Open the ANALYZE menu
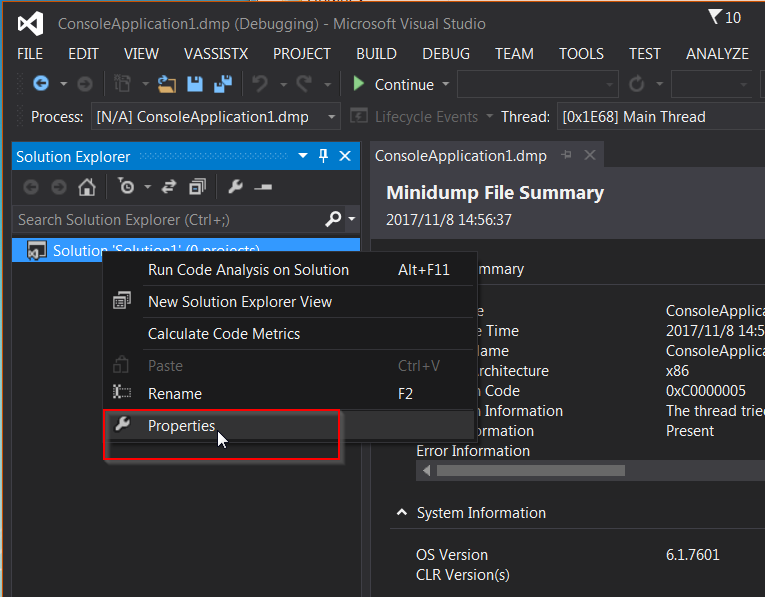 (717, 54)
